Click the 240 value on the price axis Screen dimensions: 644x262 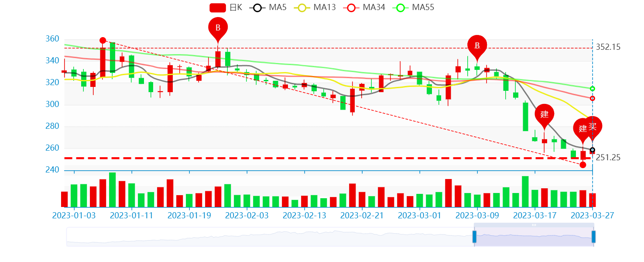pyautogui.click(x=52, y=170)
